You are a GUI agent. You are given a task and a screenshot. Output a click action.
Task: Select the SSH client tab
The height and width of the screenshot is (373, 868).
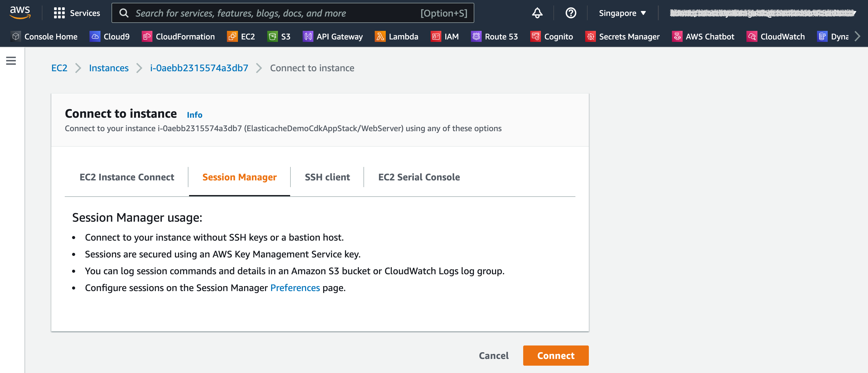pyautogui.click(x=327, y=177)
